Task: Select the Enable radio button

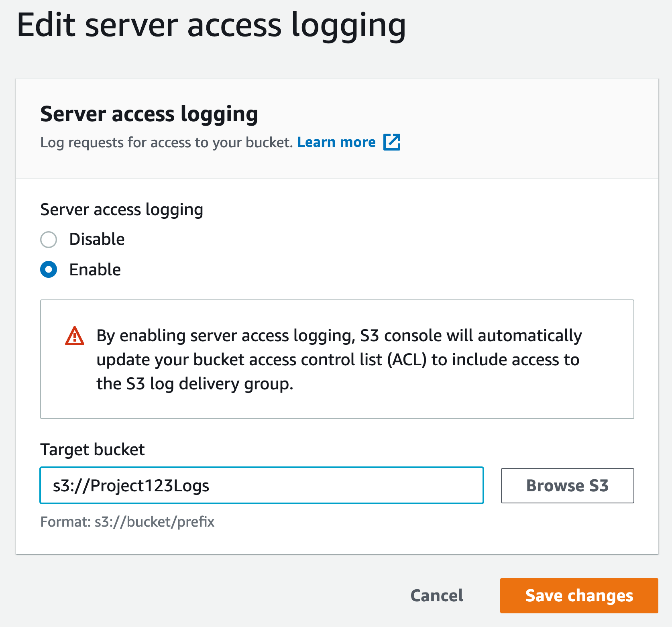Action: point(49,270)
